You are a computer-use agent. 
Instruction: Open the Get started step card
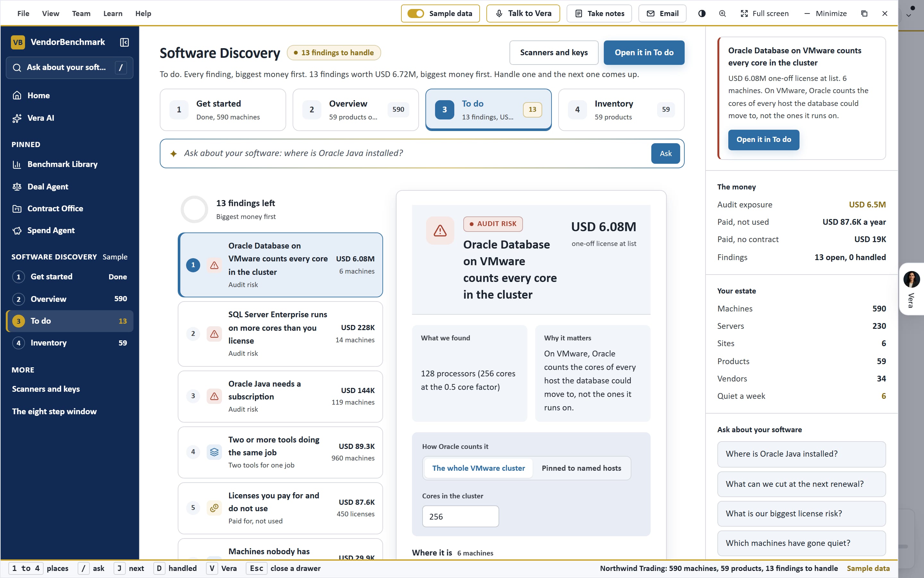[223, 110]
